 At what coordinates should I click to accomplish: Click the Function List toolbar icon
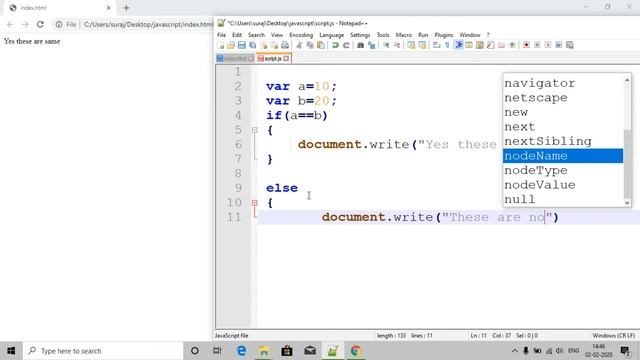click(x=491, y=45)
